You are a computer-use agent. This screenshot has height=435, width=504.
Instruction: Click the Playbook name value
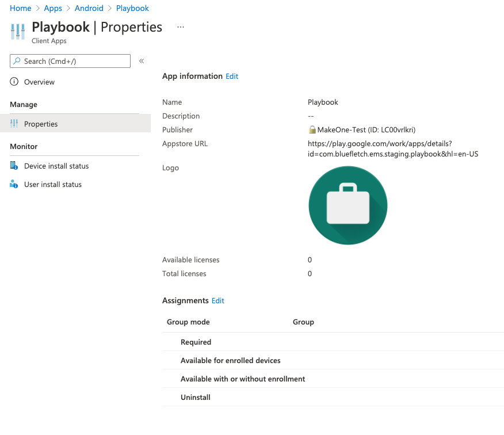[x=323, y=102]
